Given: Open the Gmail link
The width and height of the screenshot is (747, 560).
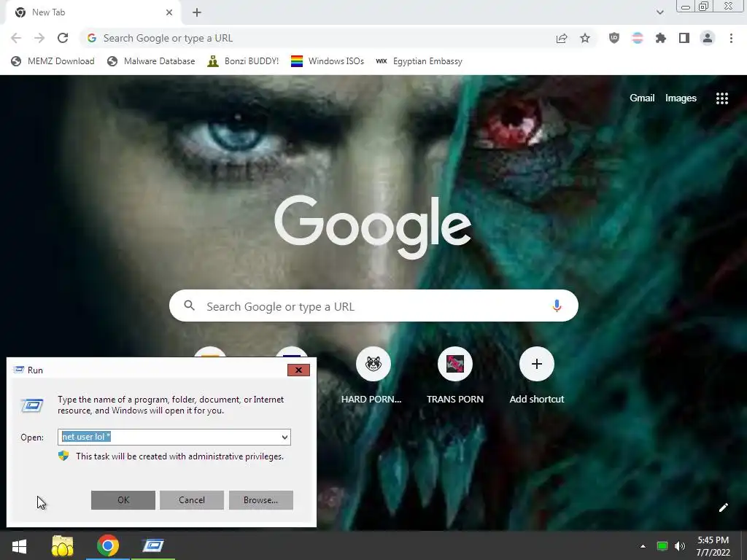Looking at the screenshot, I should pyautogui.click(x=642, y=98).
